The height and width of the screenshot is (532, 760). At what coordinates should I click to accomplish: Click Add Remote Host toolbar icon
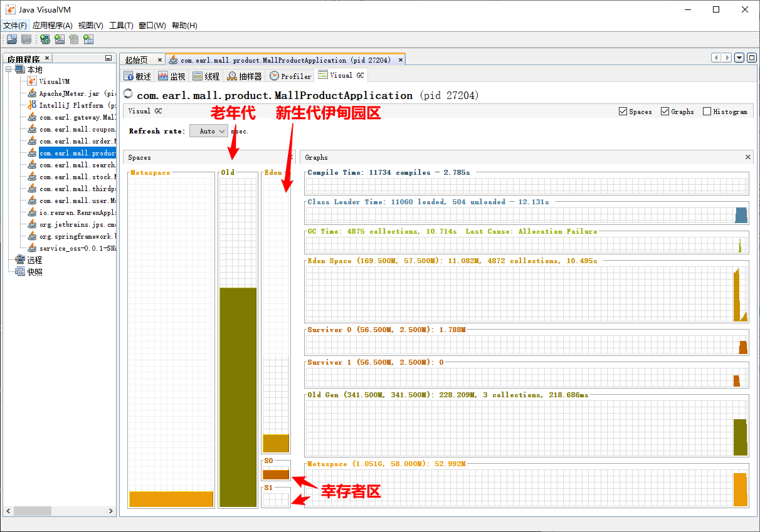45,39
